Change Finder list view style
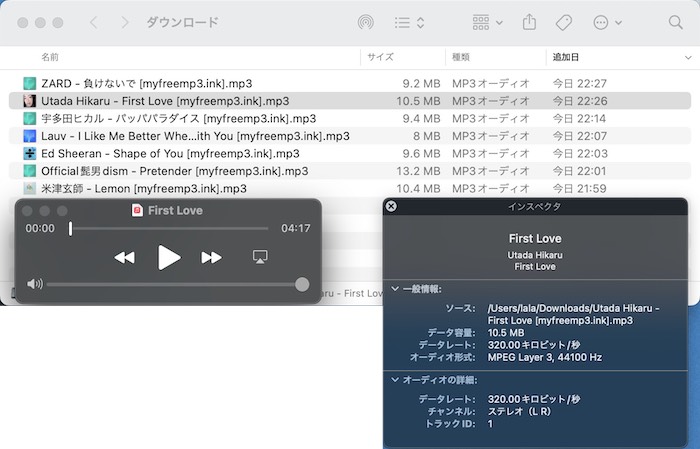 click(409, 22)
